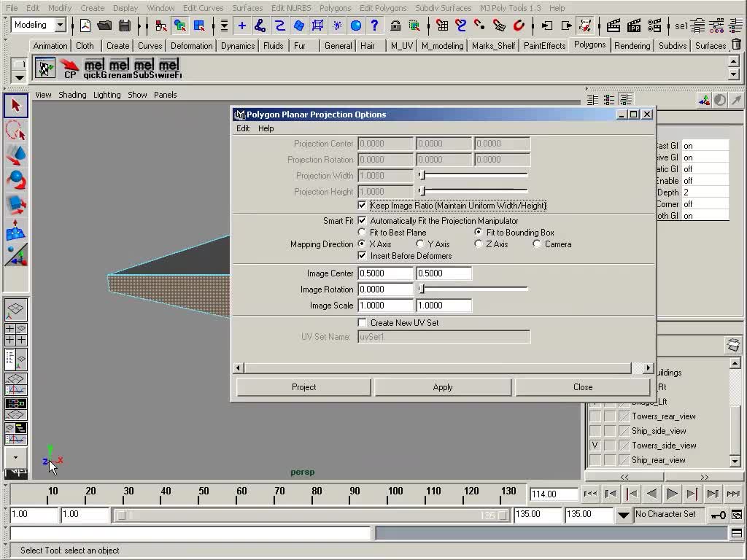Run the wireFr mel shelf script
The width and height of the screenshot is (747, 560).
pos(169,68)
